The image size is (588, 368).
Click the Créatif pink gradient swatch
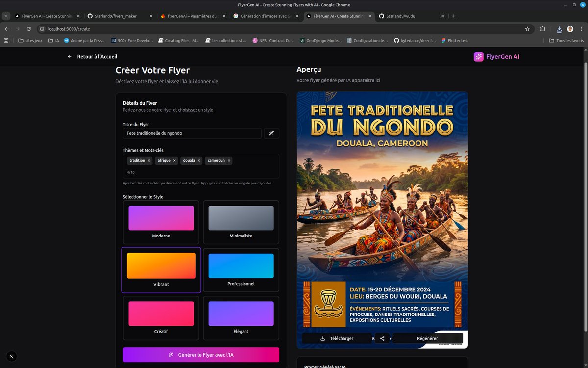click(x=161, y=315)
